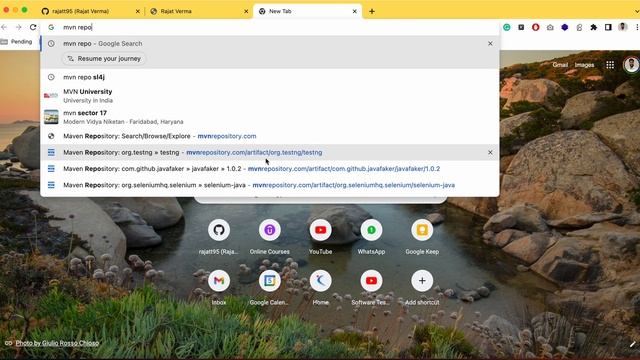Select the New Tab tab
Viewport: 640px width, 360px height.
point(307,11)
